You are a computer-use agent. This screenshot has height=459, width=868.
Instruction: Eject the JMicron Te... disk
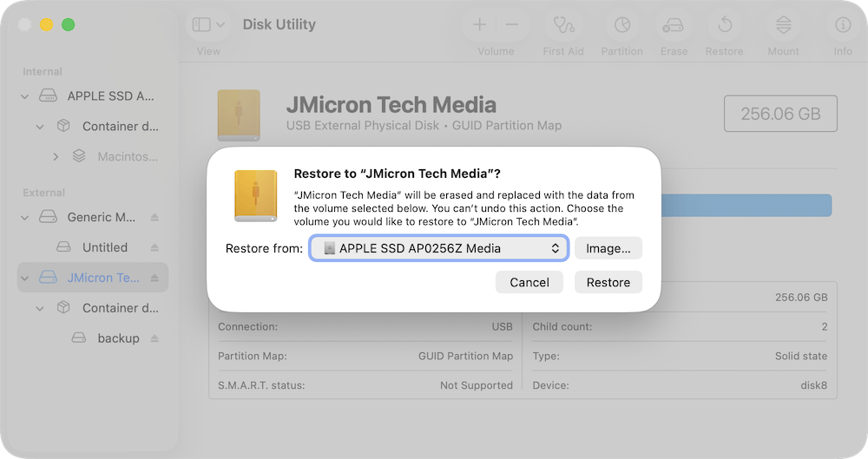[155, 278]
